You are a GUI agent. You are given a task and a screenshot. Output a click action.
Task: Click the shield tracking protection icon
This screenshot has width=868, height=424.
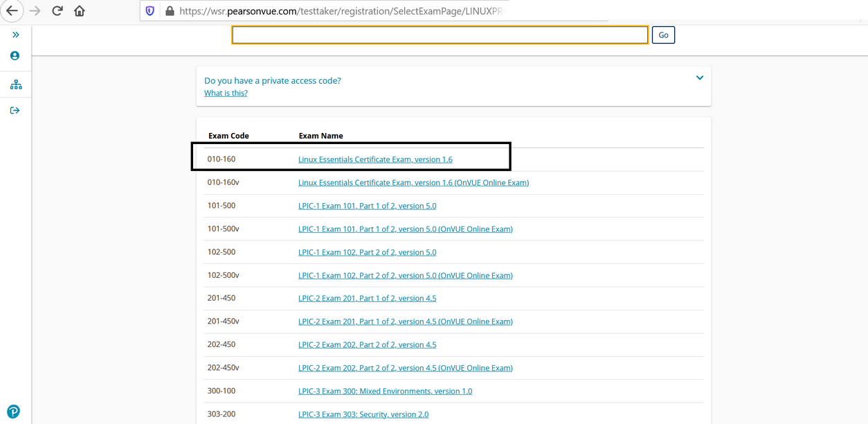(150, 11)
